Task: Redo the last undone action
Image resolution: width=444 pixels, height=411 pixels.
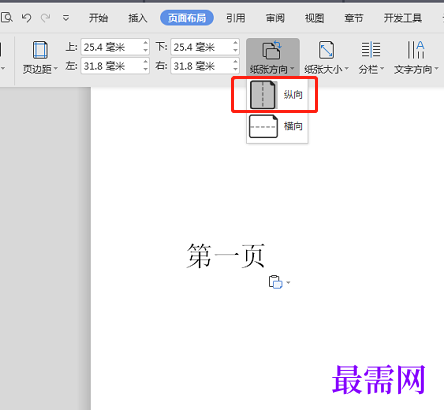Action: 45,17
